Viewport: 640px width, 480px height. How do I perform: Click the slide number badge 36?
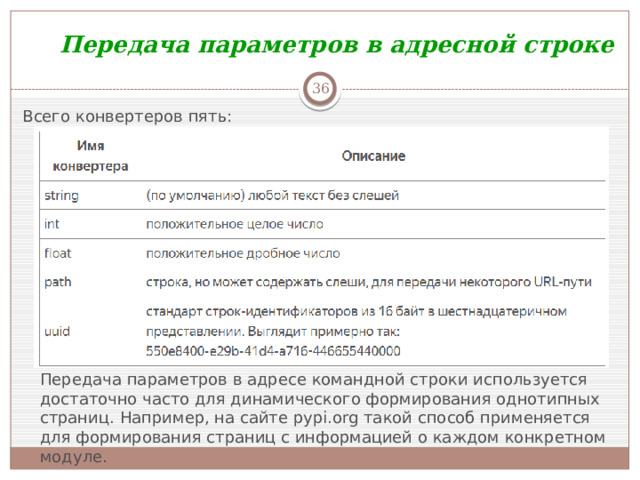(x=320, y=88)
